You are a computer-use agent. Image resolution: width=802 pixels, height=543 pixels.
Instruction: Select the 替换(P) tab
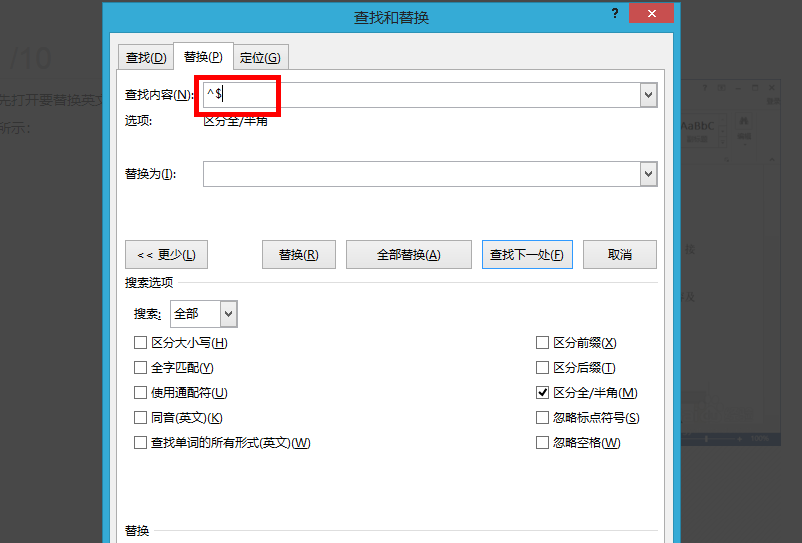[x=203, y=56]
